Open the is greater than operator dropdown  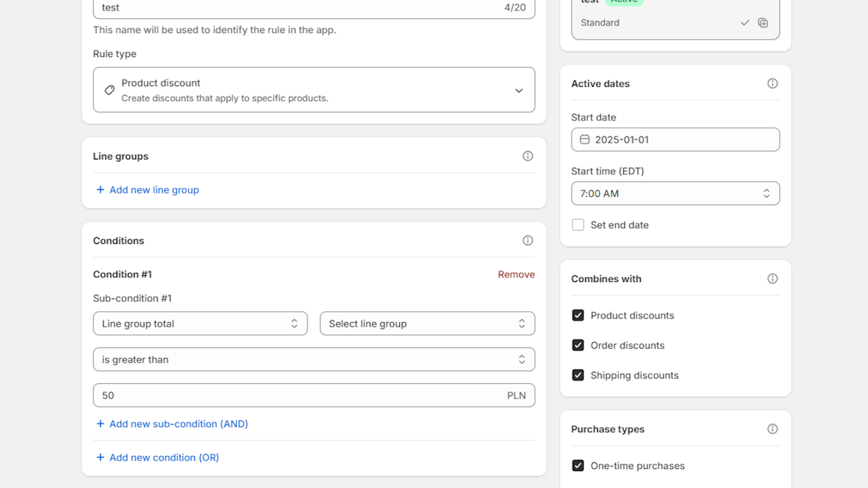[314, 359]
